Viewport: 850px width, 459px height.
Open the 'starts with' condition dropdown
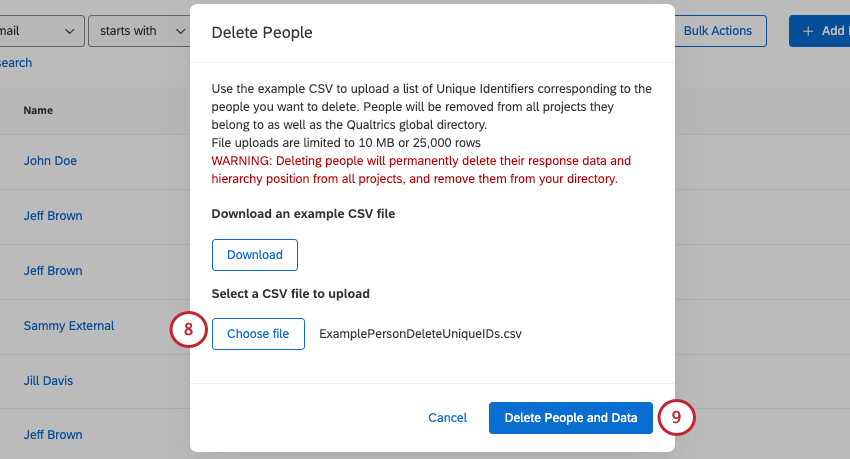(138, 31)
